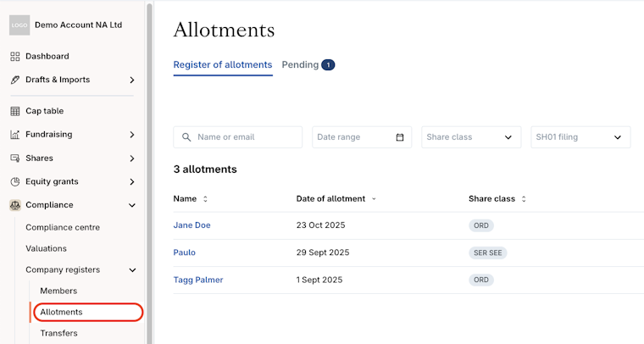Sort allotments by the Name column
The height and width of the screenshot is (344, 644).
(205, 199)
